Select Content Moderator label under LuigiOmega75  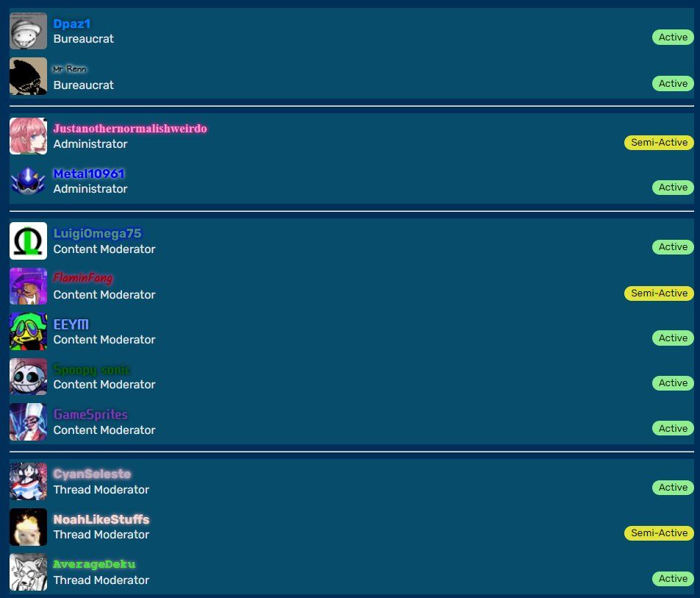click(x=104, y=249)
